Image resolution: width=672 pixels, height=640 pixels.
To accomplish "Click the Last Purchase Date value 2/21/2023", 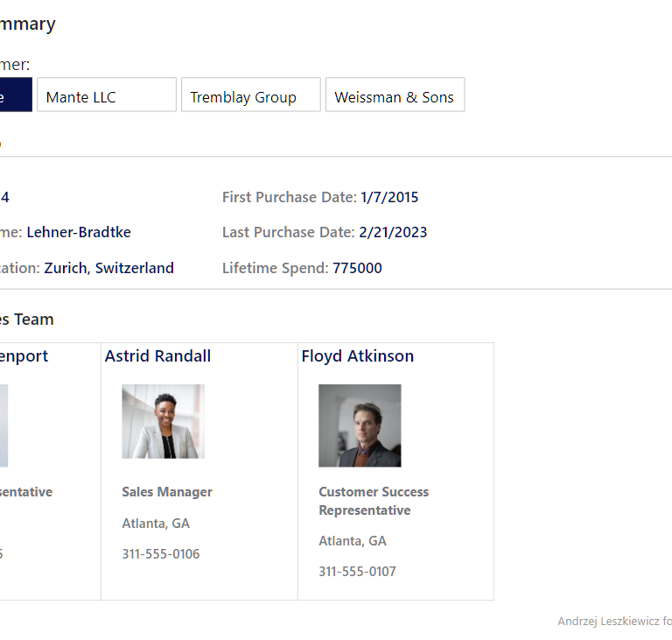I will click(393, 233).
